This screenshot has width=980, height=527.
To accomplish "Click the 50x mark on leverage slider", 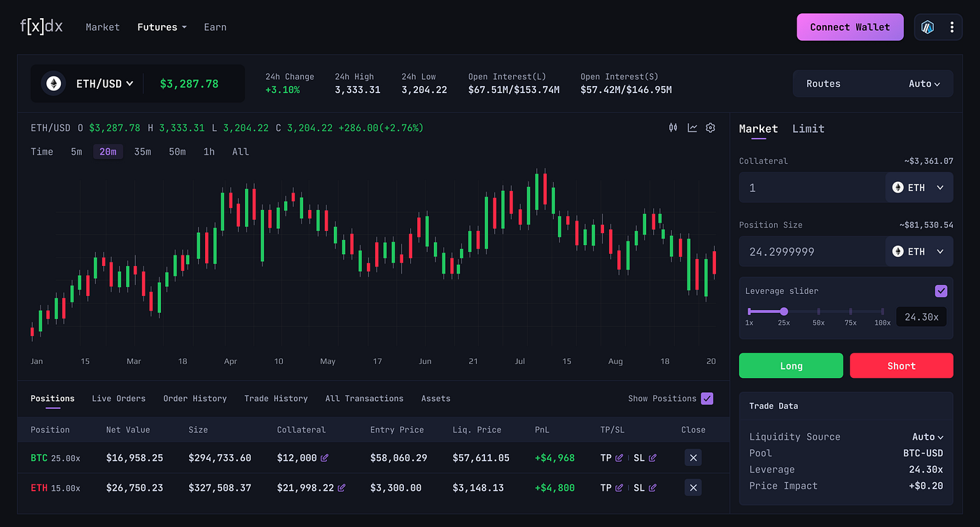I will [818, 311].
